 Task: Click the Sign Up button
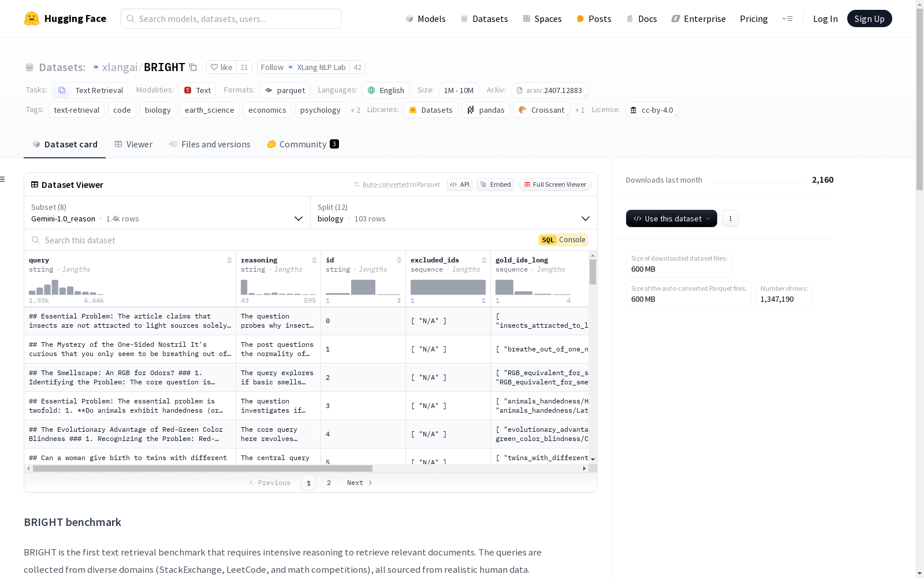point(869,18)
